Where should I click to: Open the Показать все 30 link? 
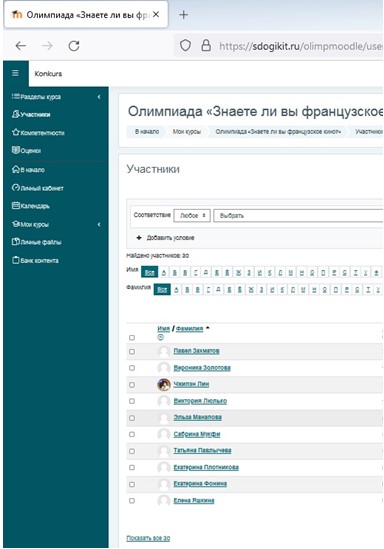point(148,538)
